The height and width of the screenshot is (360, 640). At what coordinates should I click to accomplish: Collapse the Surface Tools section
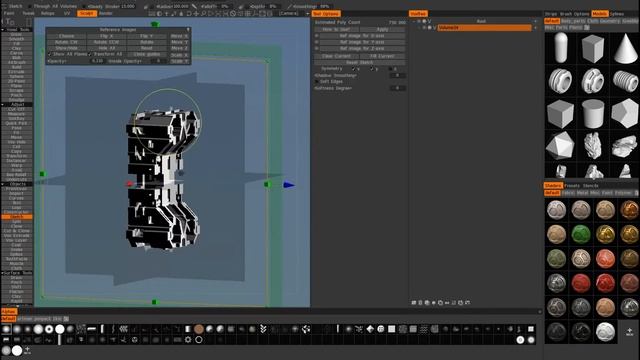3,273
